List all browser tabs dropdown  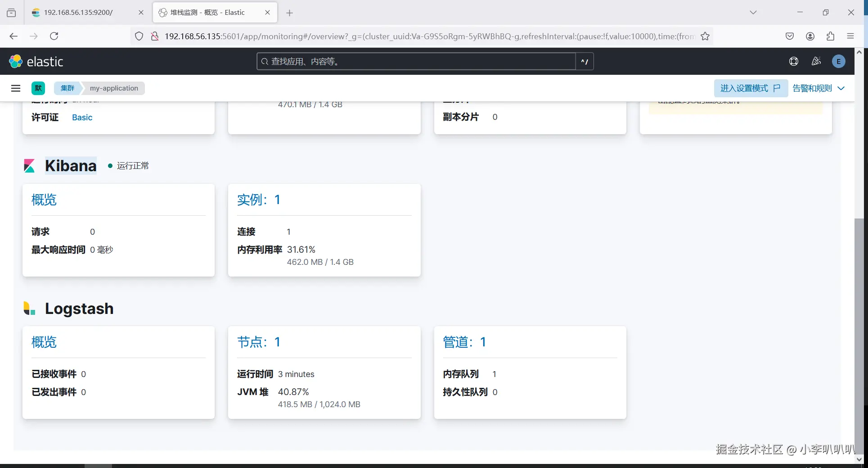[x=753, y=13]
